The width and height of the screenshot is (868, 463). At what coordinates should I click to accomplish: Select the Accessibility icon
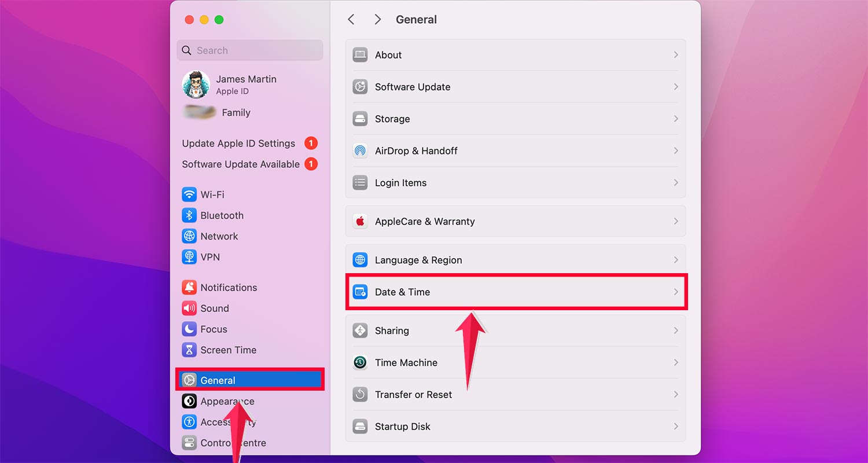tap(190, 422)
